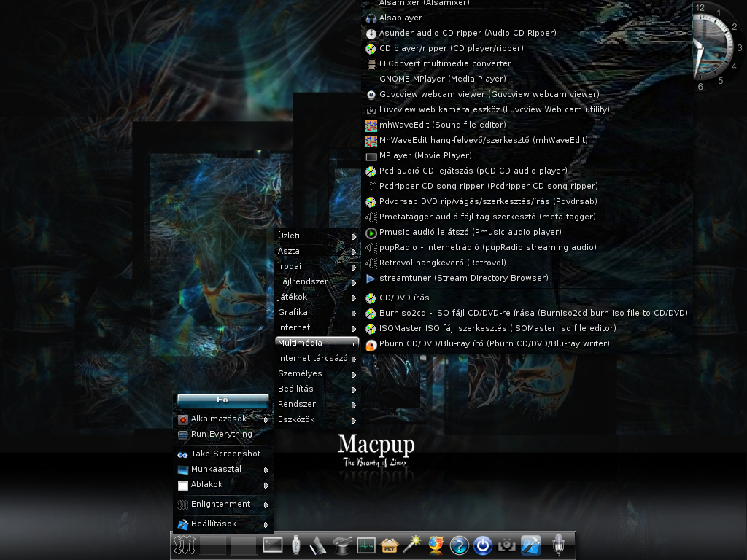Click the analog clock widget

[716, 47]
